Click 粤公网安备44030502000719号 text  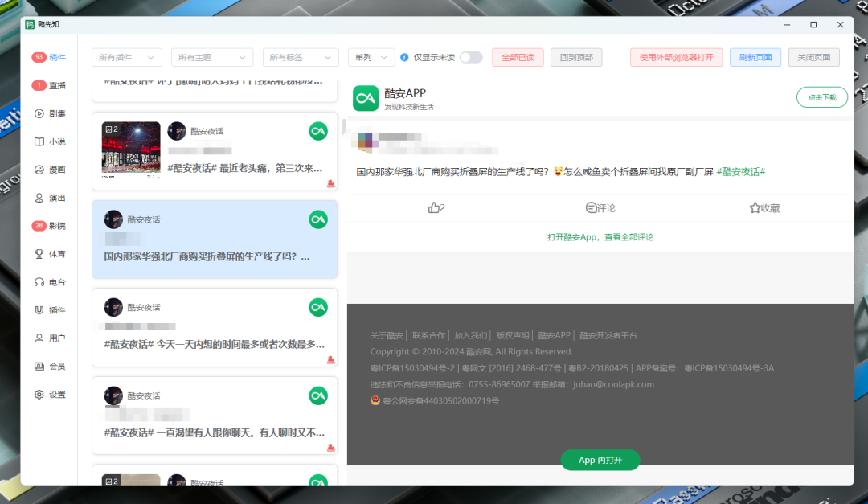pos(440,401)
